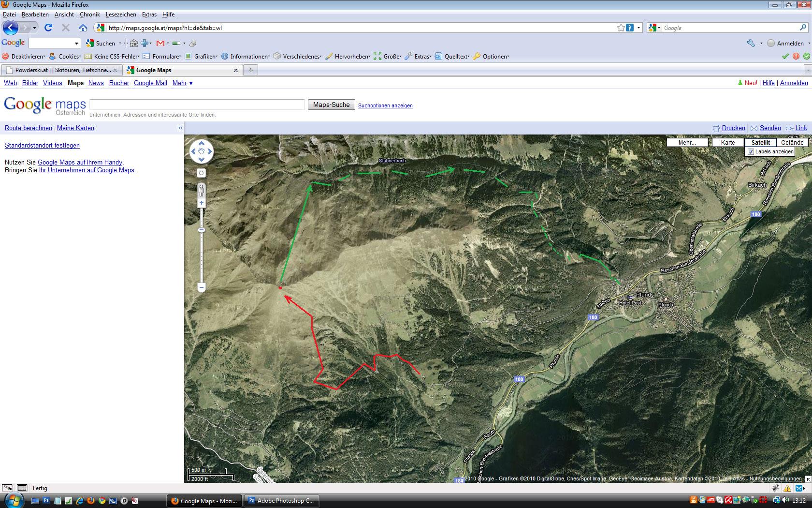
Task: Click in the Google Maps search field
Action: tap(197, 105)
